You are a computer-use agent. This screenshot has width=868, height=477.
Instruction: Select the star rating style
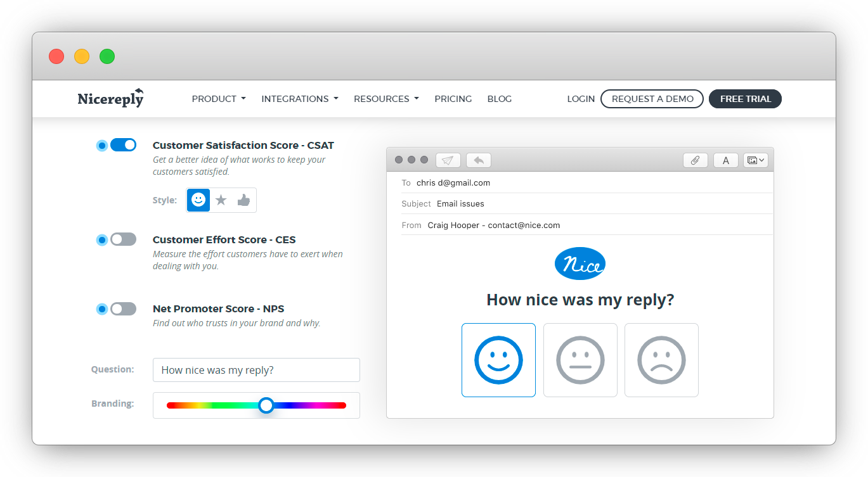[221, 200]
